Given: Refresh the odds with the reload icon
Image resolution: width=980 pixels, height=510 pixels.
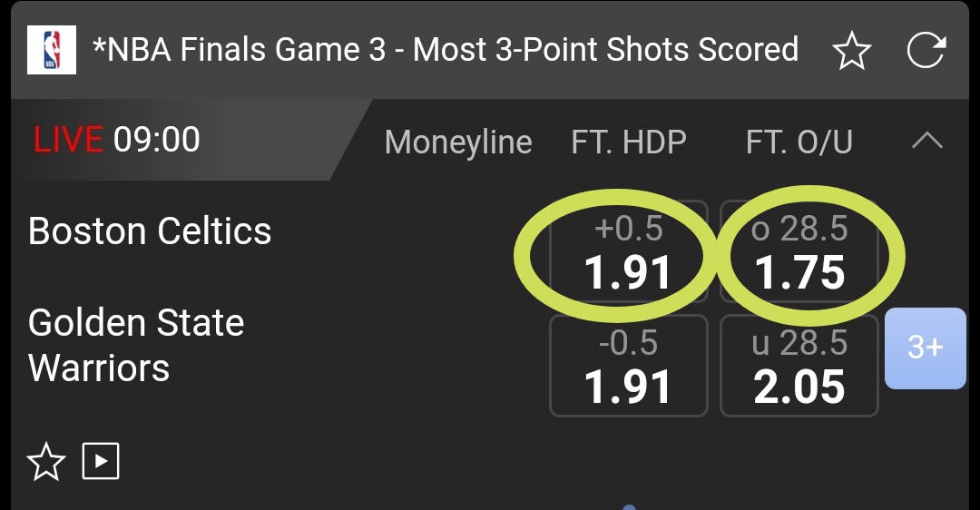Looking at the screenshot, I should [926, 51].
